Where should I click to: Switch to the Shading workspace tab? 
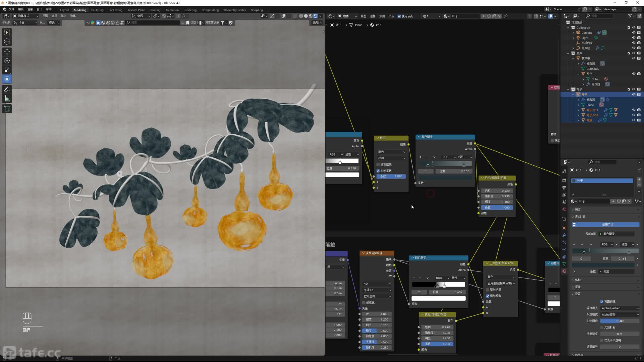click(155, 10)
